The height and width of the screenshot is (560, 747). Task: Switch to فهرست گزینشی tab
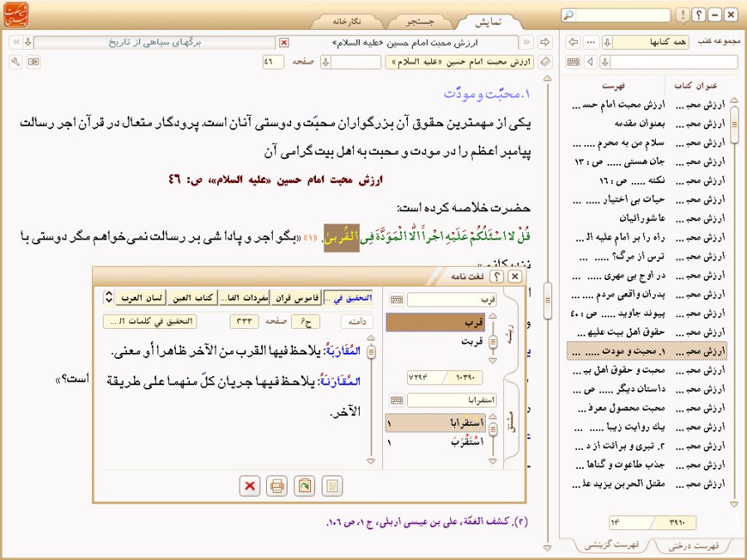point(612,545)
